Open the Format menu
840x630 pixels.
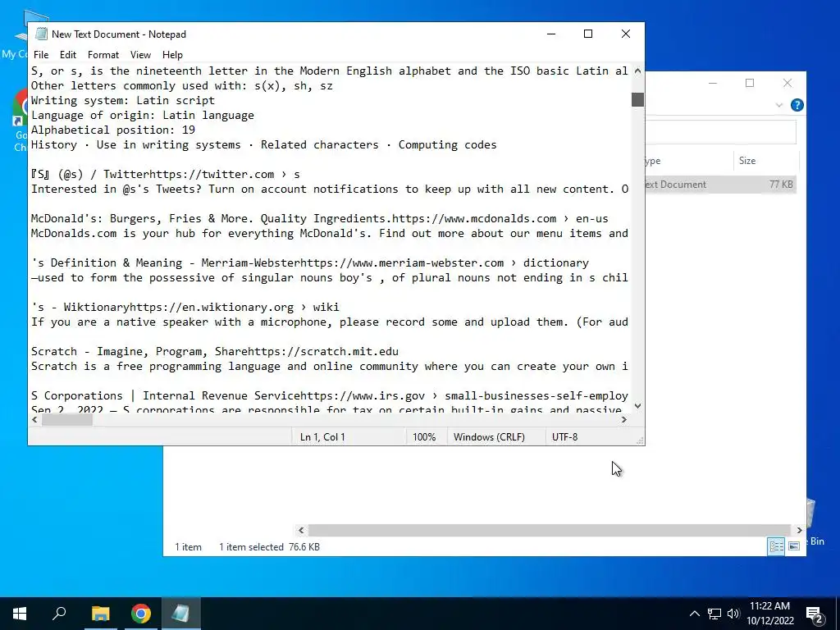click(103, 55)
